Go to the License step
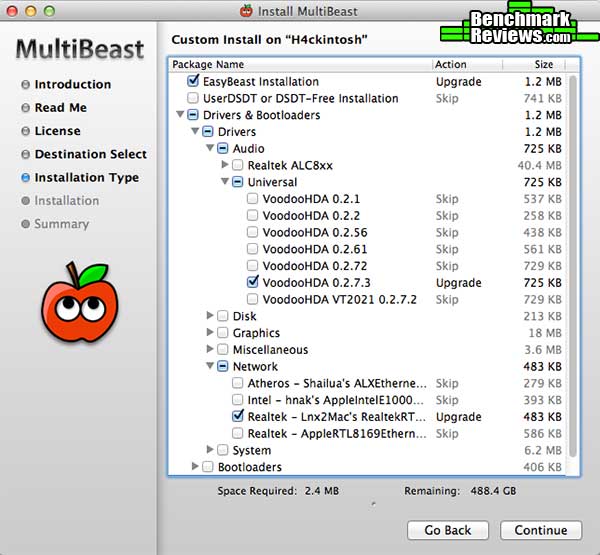This screenshot has width=600, height=555. (57, 131)
